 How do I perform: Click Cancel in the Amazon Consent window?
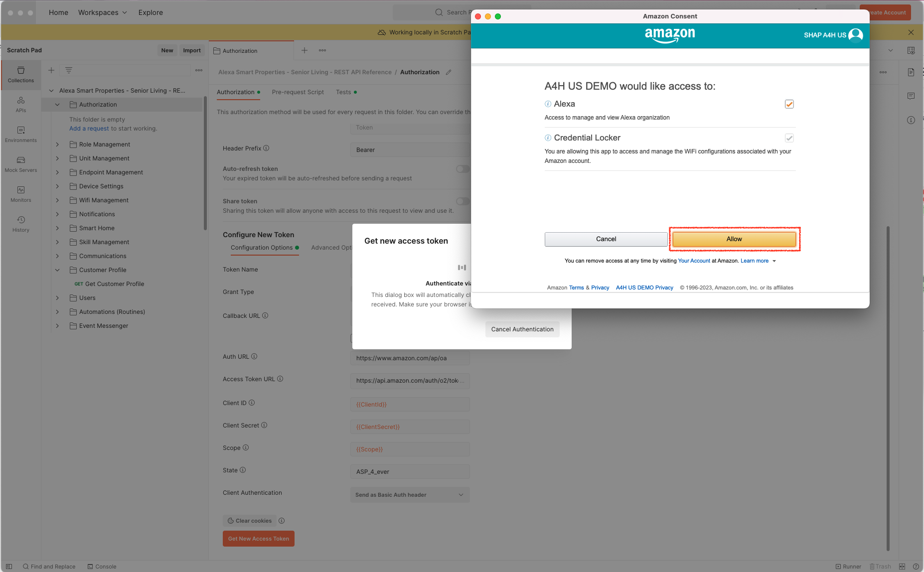[606, 239]
